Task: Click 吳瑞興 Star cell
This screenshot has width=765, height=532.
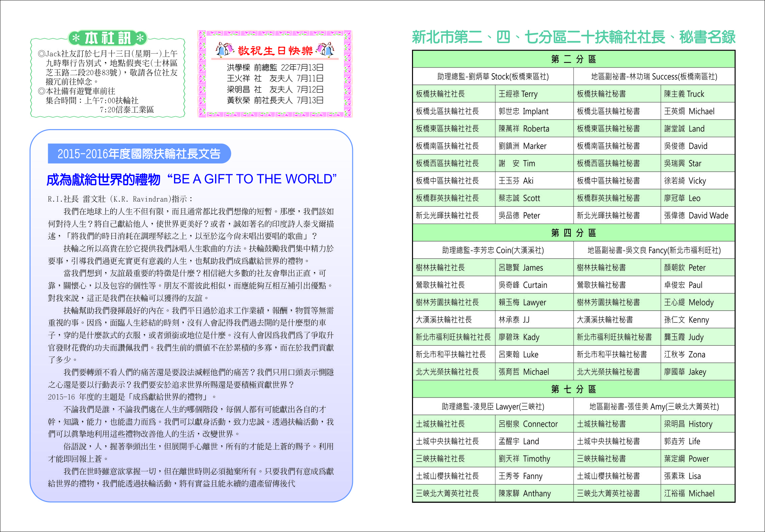Action: [x=698, y=164]
